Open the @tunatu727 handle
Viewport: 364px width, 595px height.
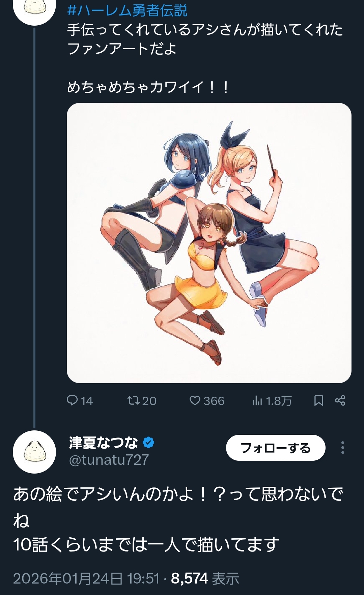[109, 460]
